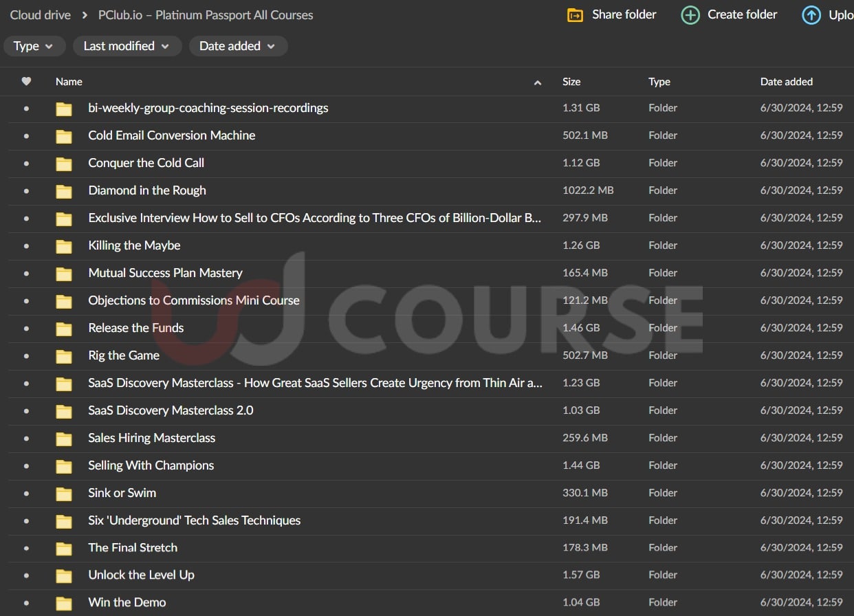This screenshot has height=616, width=854.
Task: Click folder icon beside Rig the Game
Action: [64, 356]
